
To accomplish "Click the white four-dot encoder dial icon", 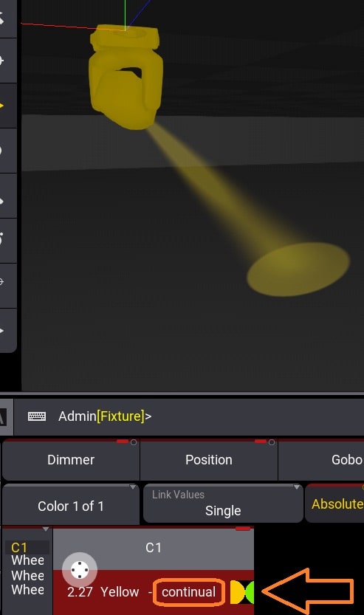I will tap(80, 569).
